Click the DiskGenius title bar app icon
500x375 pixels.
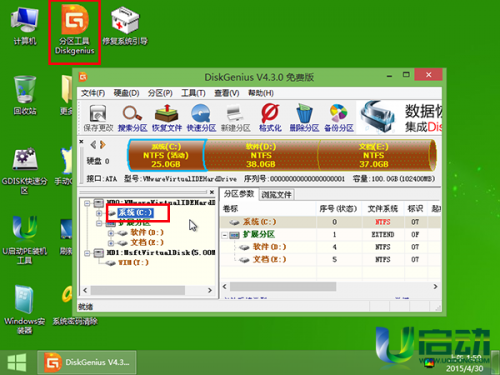(83, 77)
